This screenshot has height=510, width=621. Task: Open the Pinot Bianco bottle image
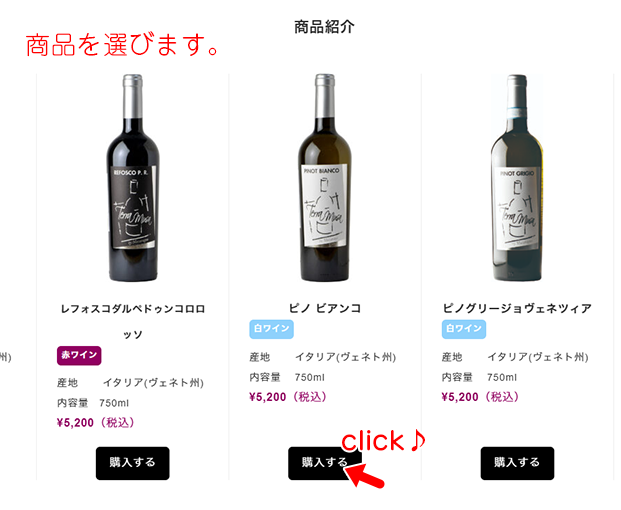(325, 177)
